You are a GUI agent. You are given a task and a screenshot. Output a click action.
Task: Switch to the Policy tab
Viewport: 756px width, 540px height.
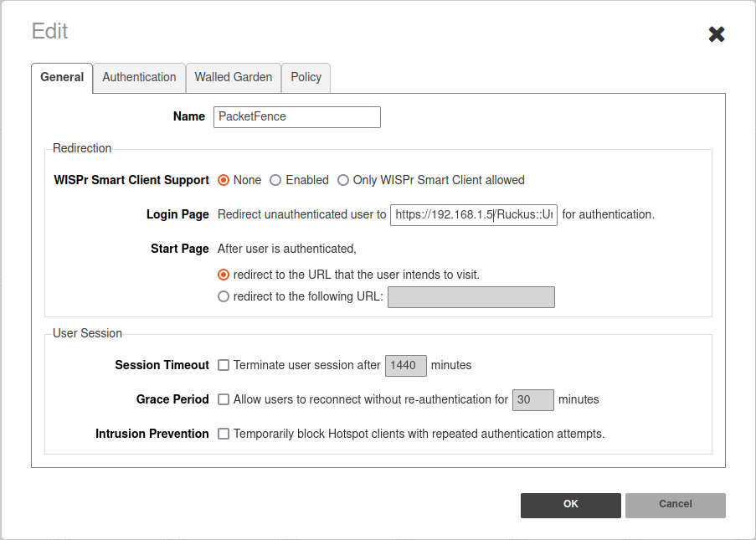[x=306, y=78]
